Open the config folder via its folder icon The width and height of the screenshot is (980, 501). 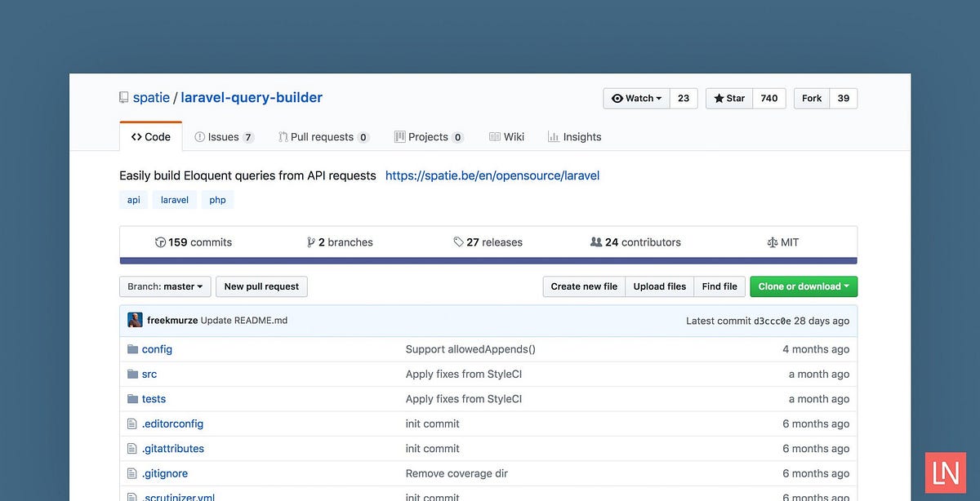(x=131, y=348)
